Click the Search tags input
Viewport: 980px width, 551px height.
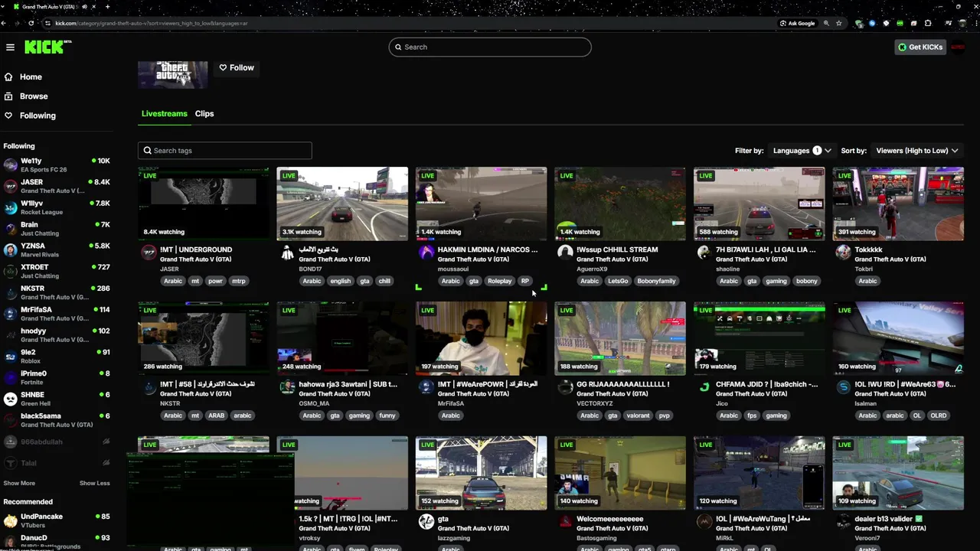(224, 151)
